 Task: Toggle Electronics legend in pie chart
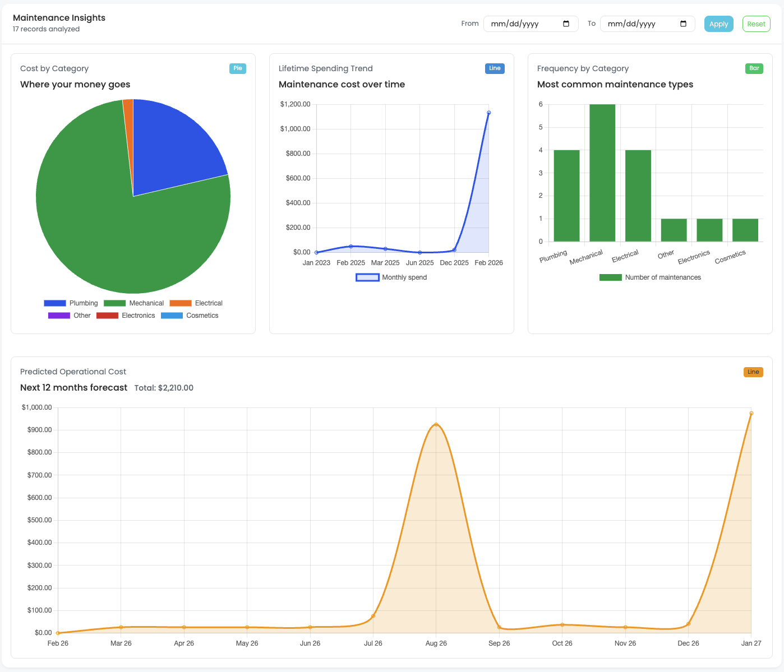[x=126, y=316]
